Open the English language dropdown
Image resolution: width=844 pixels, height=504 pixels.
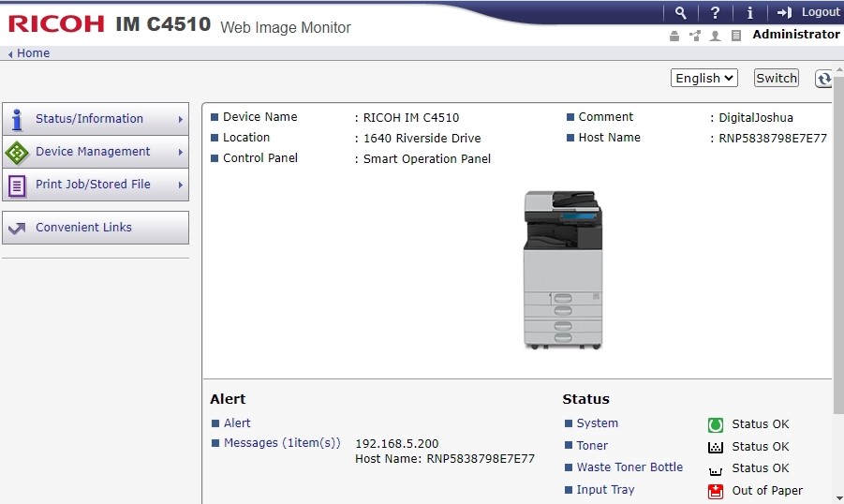click(704, 78)
